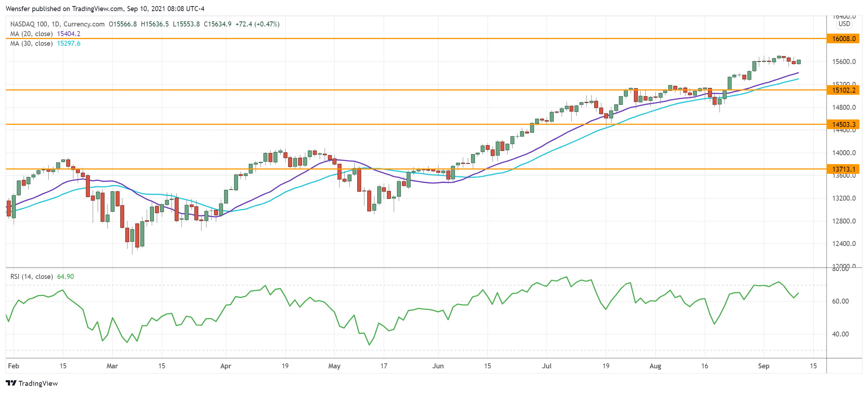Click the USD currency label box
Screen dimensions: 868x393
coord(844,24)
